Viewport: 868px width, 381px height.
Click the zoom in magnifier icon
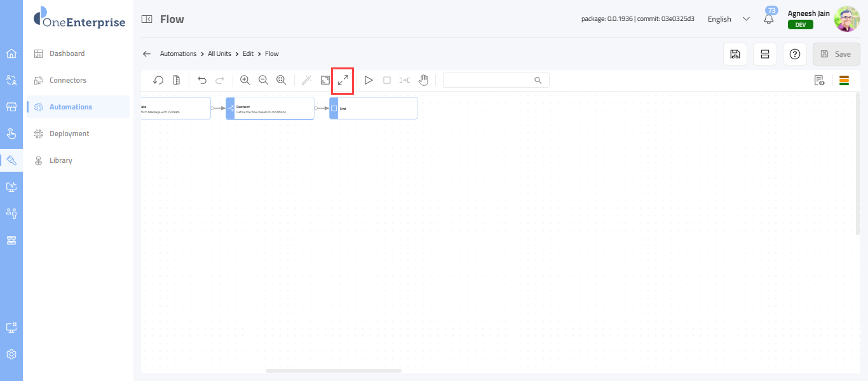pos(245,80)
